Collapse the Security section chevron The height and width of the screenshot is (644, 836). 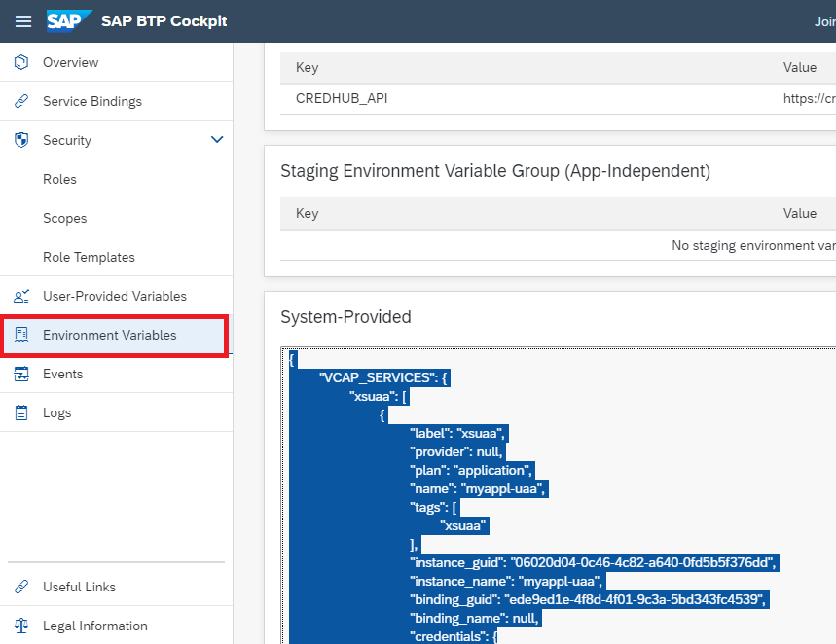(x=217, y=140)
